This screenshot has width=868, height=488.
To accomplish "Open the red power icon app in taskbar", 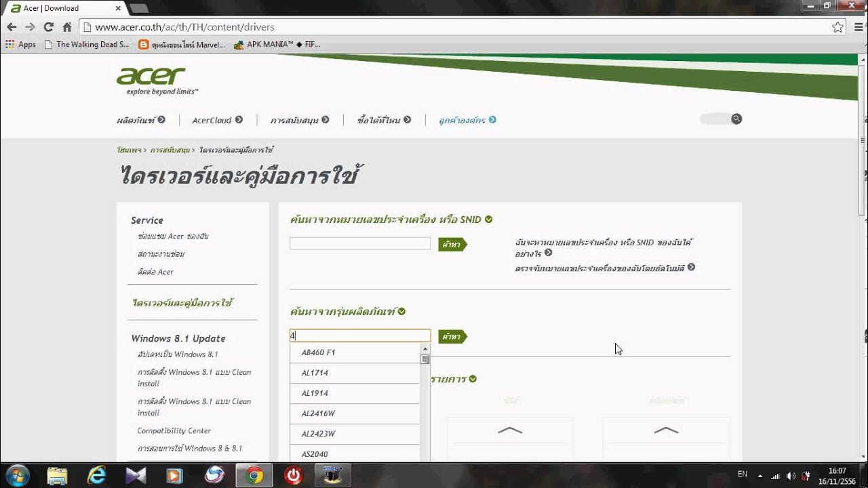I will point(294,475).
